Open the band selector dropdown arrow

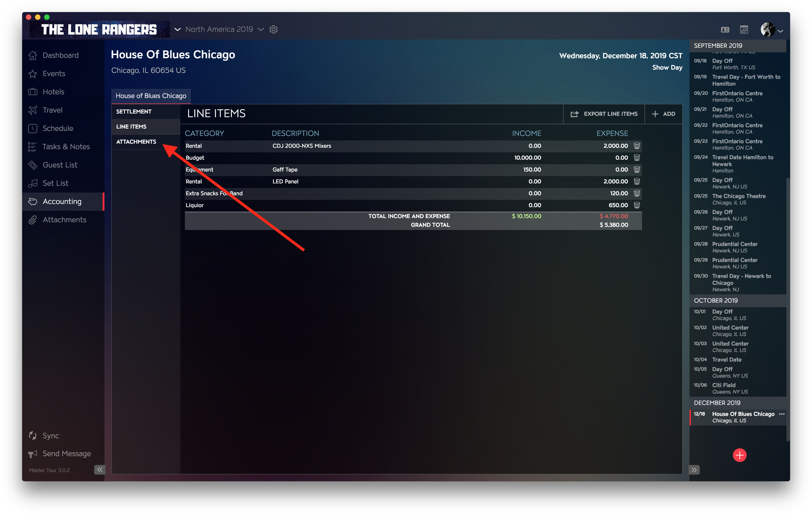(177, 29)
